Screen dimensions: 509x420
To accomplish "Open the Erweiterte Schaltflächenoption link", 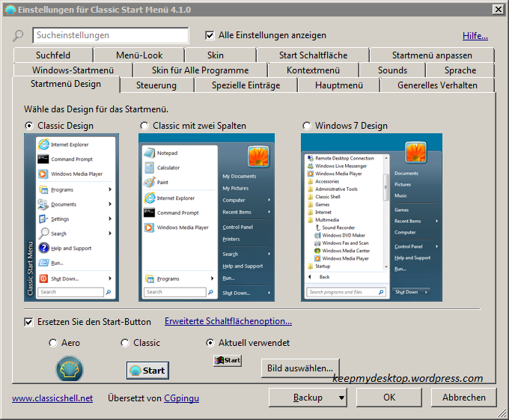I will pos(228,322).
